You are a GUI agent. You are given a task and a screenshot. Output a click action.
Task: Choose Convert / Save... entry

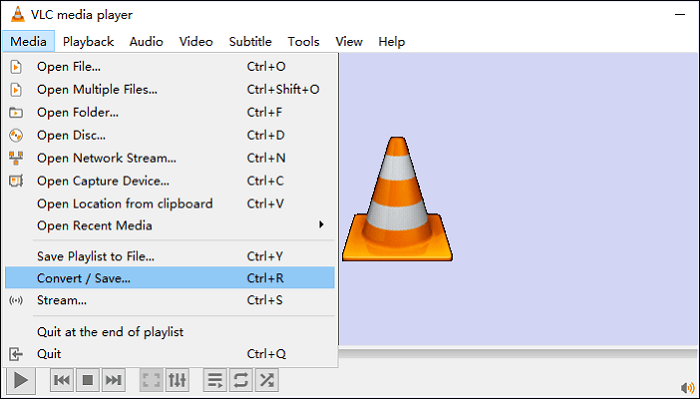170,278
